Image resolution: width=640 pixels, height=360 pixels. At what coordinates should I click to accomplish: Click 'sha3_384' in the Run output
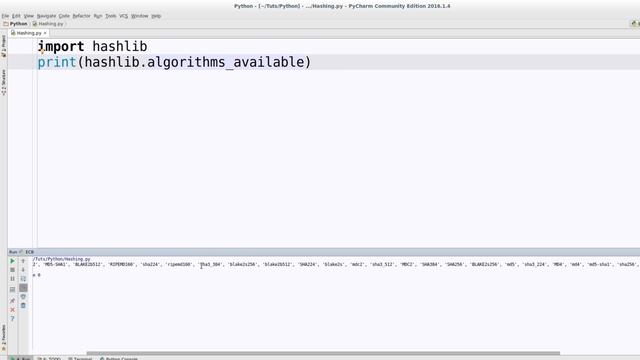pyautogui.click(x=211, y=264)
